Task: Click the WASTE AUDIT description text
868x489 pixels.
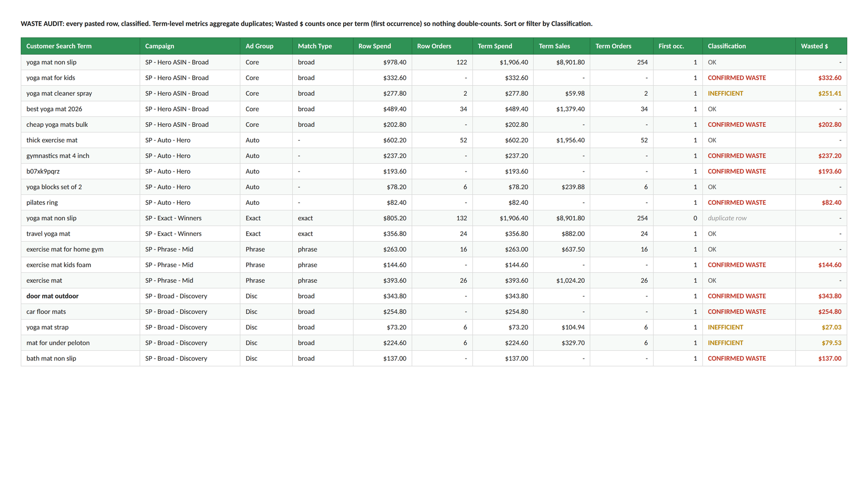Action: click(x=306, y=24)
